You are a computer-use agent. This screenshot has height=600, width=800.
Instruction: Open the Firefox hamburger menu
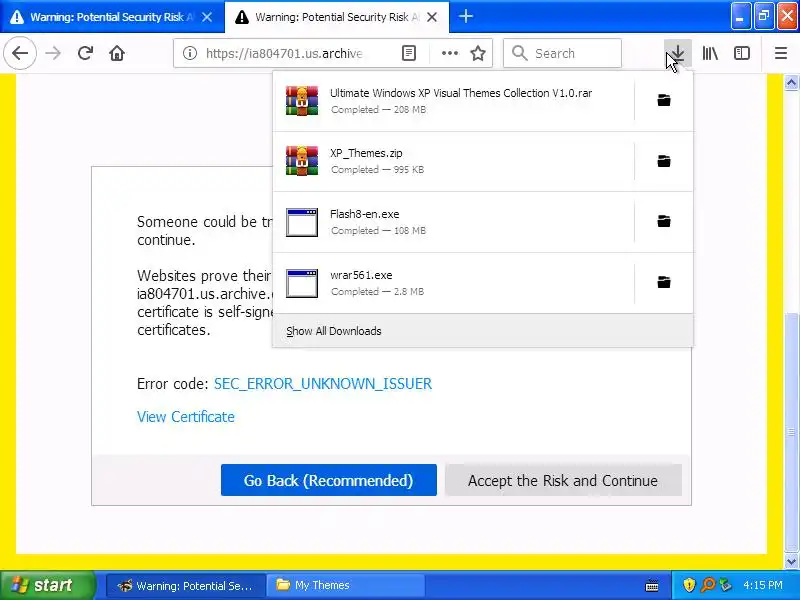click(x=781, y=53)
